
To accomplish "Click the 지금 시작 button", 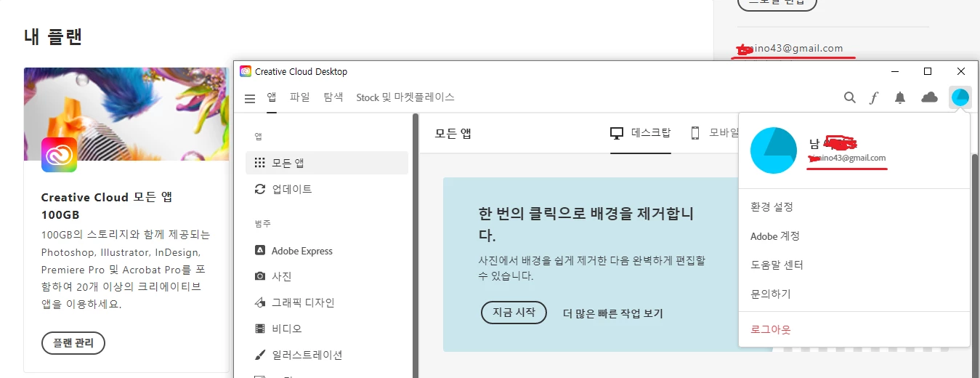I will click(514, 313).
